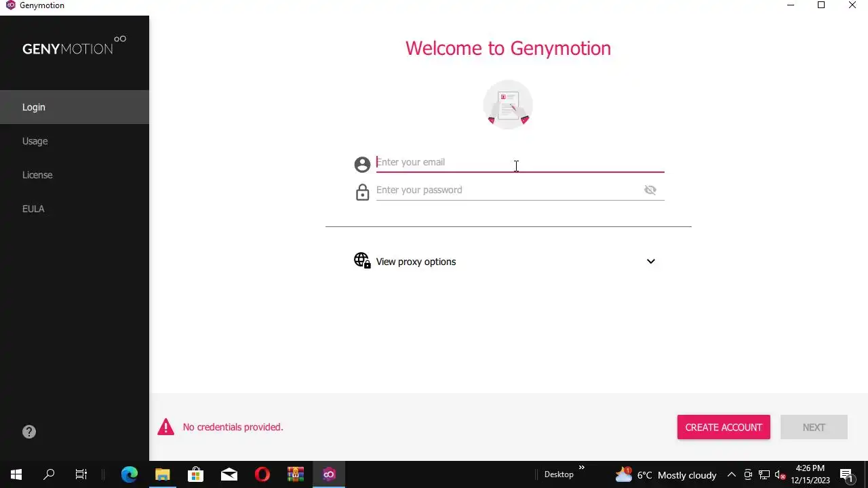Click the Meet Now tray icon
Screen dimensions: 868x488
[748, 474]
